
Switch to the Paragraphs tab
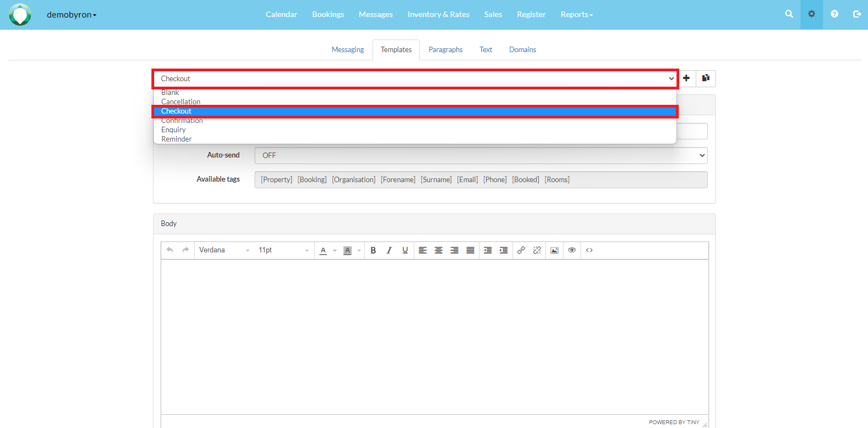pyautogui.click(x=446, y=49)
